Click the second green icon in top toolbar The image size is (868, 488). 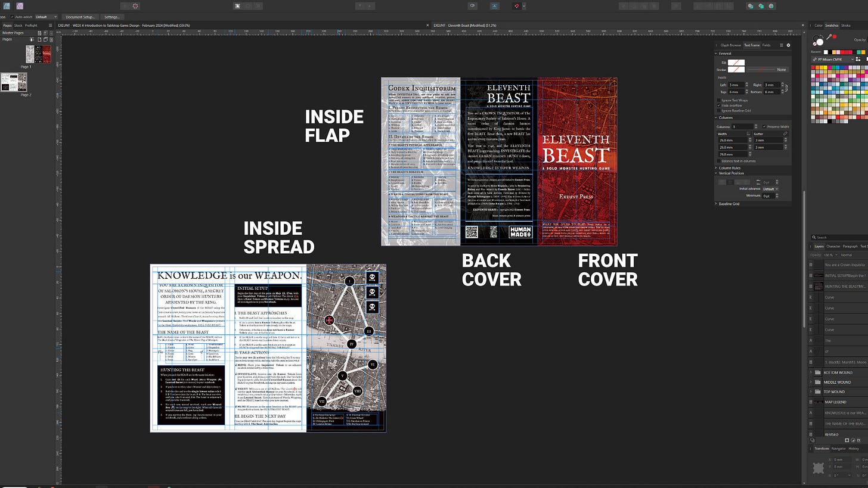point(761,6)
